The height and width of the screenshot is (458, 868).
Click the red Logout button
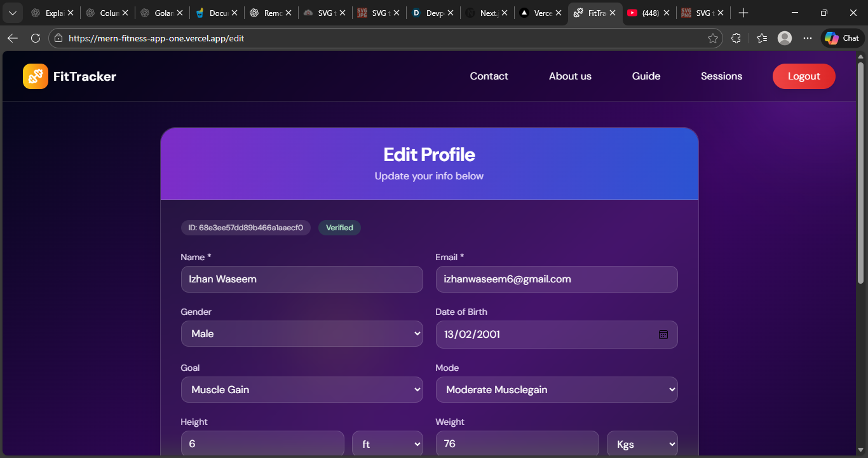804,76
